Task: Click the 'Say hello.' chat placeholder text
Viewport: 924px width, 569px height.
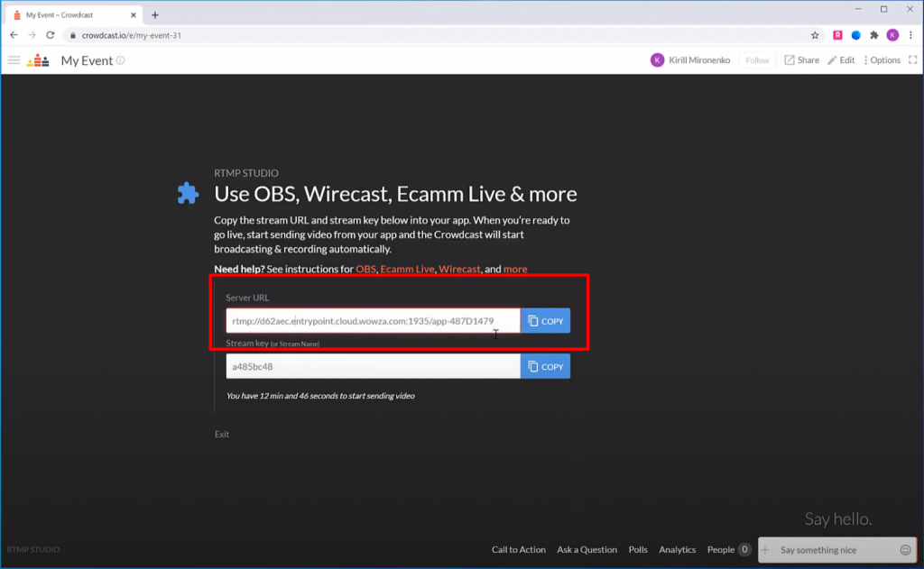Action: [x=838, y=519]
